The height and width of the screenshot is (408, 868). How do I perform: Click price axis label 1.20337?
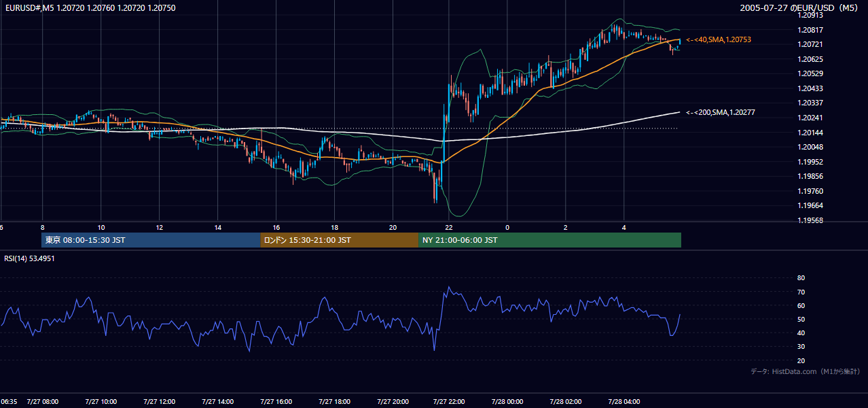(x=810, y=103)
